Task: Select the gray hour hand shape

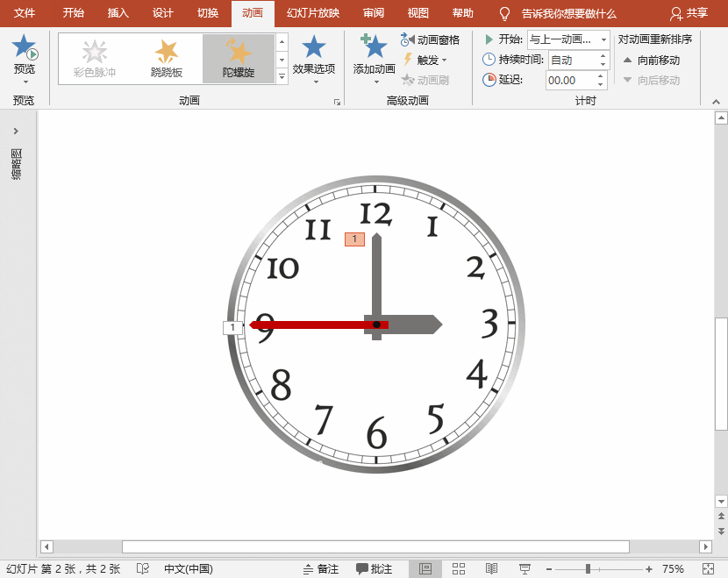Action: click(x=413, y=325)
